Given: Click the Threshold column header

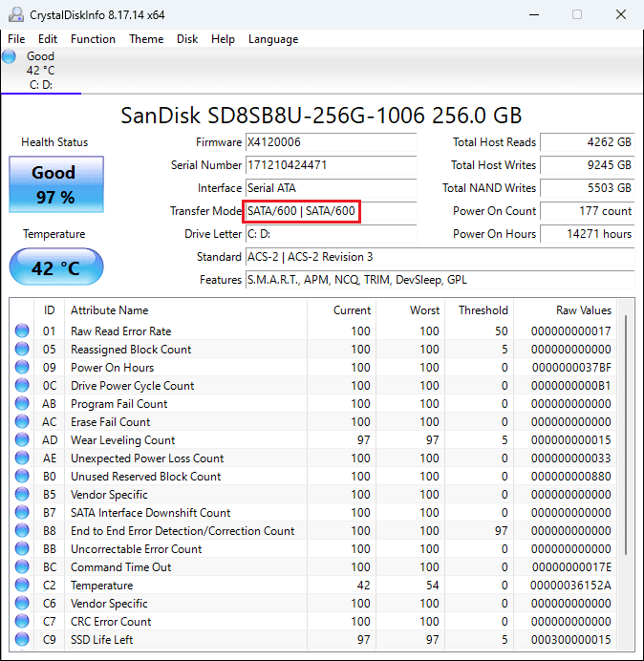Looking at the screenshot, I should pyautogui.click(x=479, y=310).
